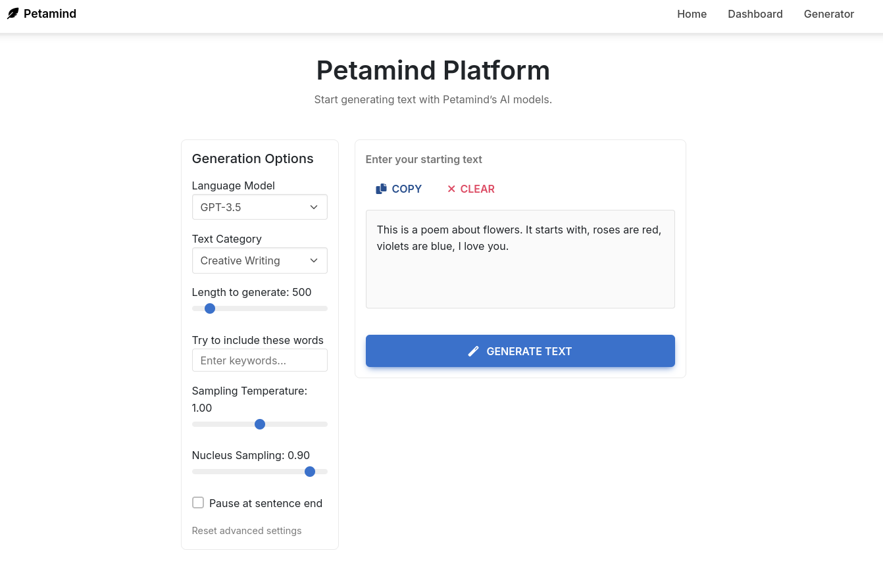Image resolution: width=883 pixels, height=588 pixels.
Task: Click the 'Pause at sentence end' label text
Action: tap(266, 503)
